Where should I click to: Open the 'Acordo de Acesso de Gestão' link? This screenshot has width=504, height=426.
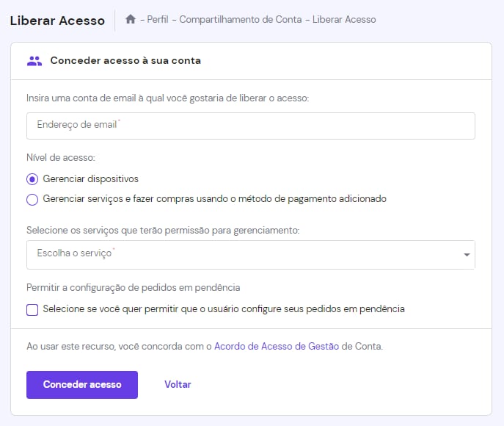pyautogui.click(x=276, y=346)
